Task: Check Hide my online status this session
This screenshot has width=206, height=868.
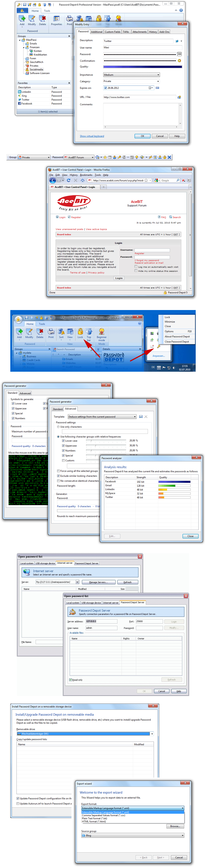Action: [x=136, y=271]
